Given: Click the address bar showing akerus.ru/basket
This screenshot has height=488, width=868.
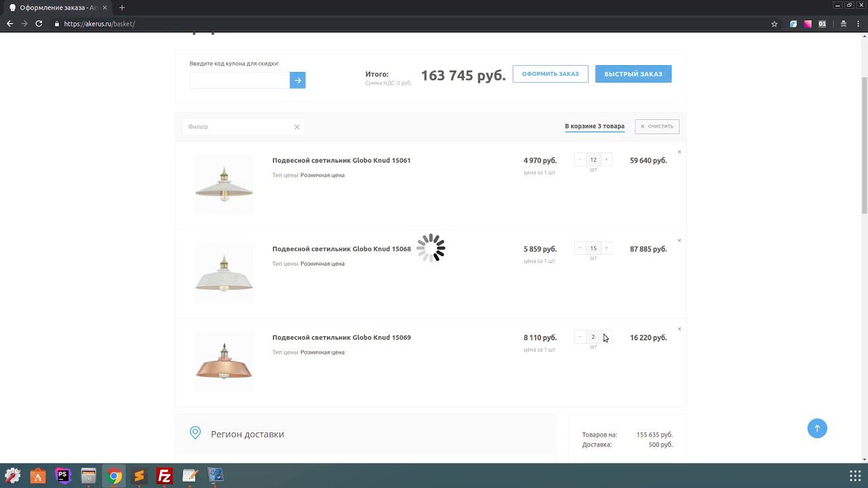Looking at the screenshot, I should (407, 24).
